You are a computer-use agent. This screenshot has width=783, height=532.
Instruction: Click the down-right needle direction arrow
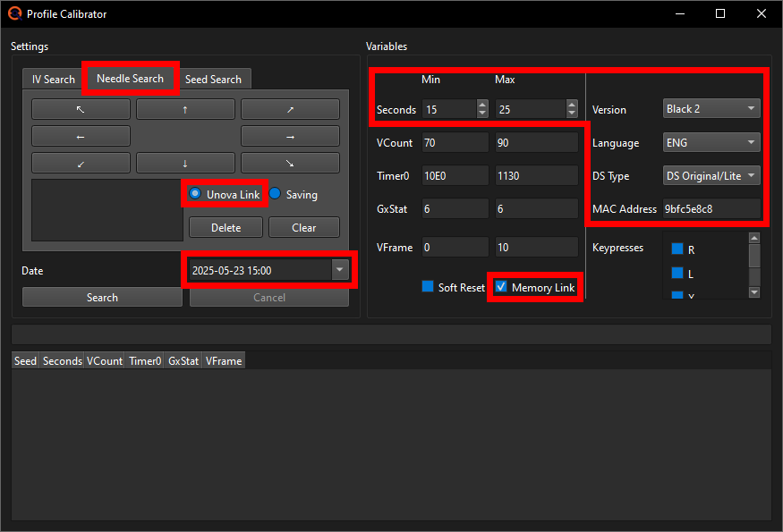point(289,163)
